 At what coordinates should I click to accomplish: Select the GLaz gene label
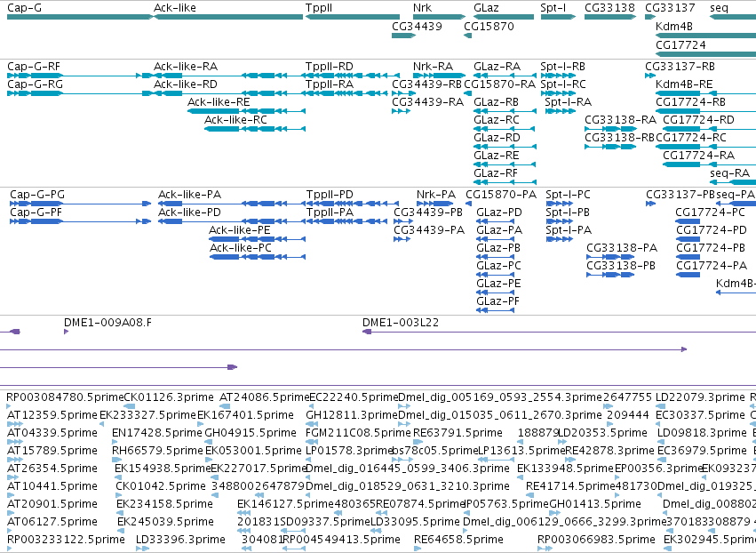point(487,8)
